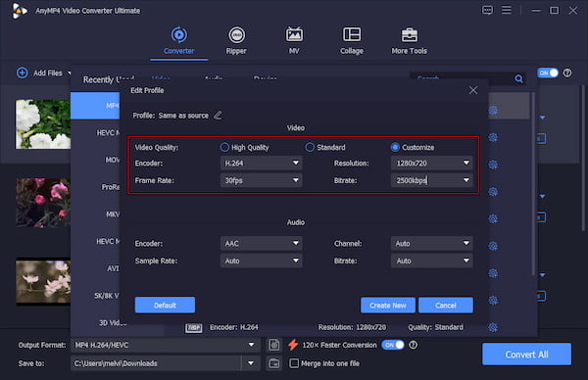The image size is (588, 380).
Task: Open the Converter tab
Action: (x=179, y=41)
